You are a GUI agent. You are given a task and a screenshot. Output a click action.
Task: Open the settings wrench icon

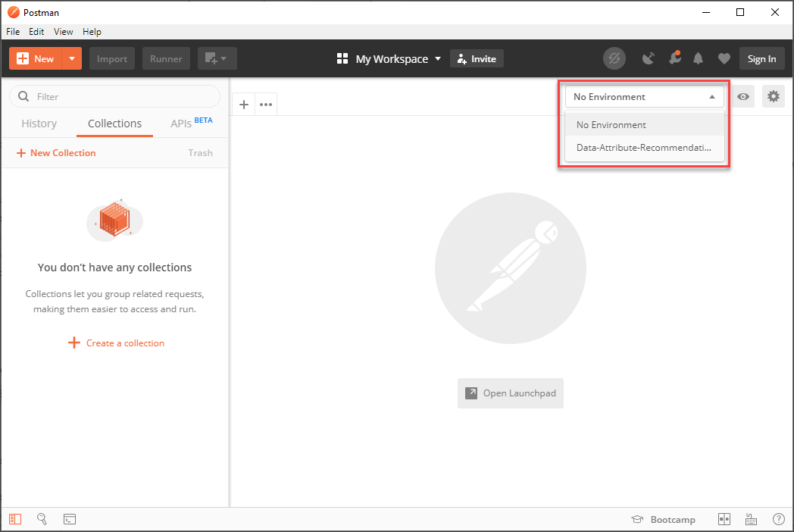click(674, 58)
